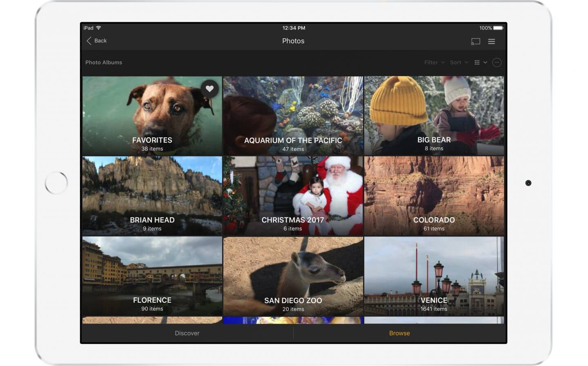
Task: Click the iPad home button
Action: 56,183
